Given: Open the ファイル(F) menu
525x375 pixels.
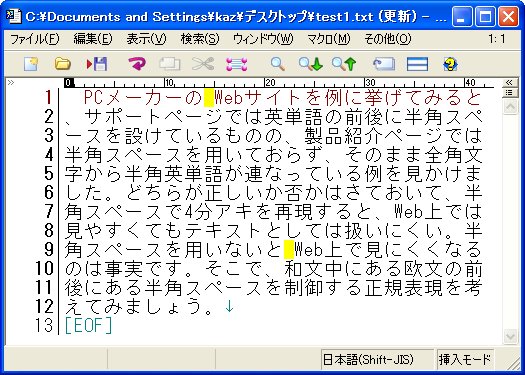Looking at the screenshot, I should click(x=34, y=39).
